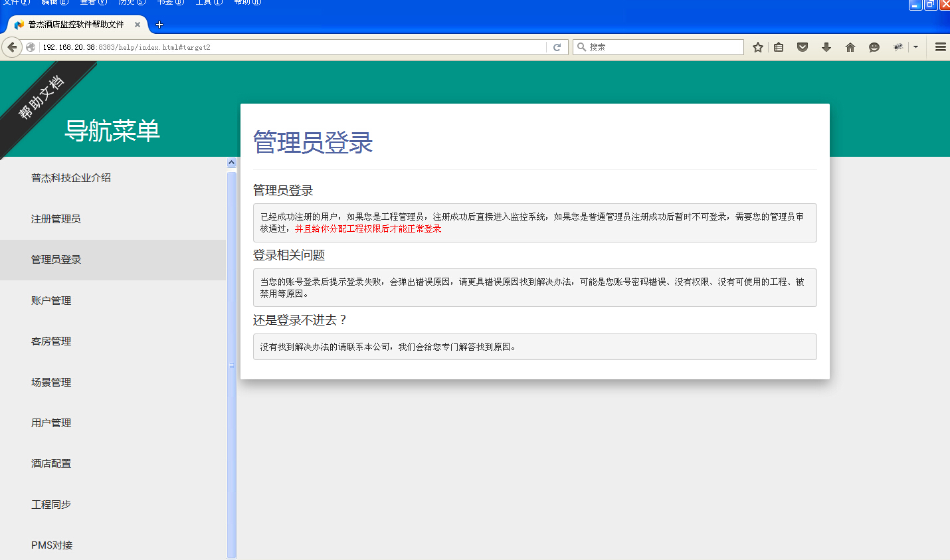Expand the dropdown arrow beside the extension icon
The width and height of the screenshot is (950, 560).
[x=915, y=47]
